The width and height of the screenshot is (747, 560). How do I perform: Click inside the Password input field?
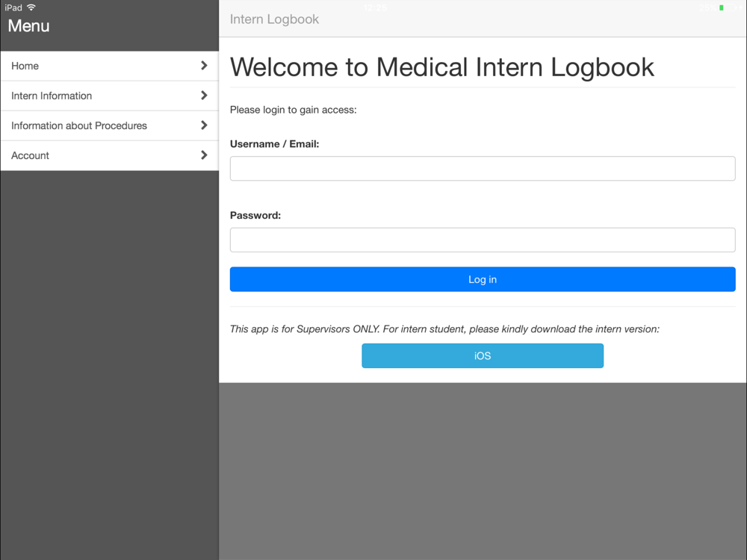click(483, 240)
